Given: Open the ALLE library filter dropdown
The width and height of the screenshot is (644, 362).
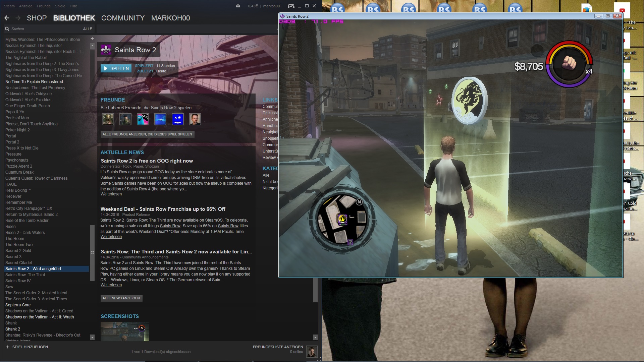Looking at the screenshot, I should [88, 29].
